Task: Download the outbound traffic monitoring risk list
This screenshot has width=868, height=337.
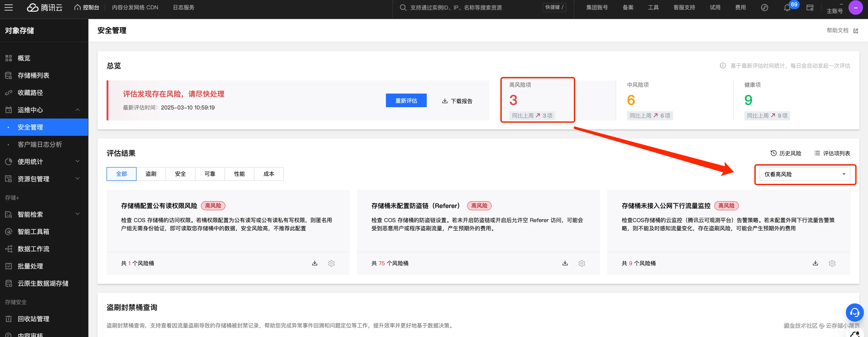Action: click(x=815, y=263)
